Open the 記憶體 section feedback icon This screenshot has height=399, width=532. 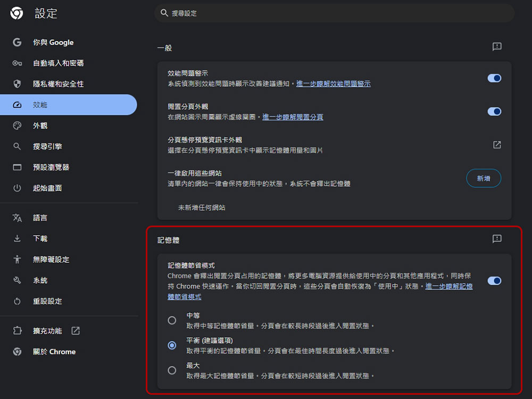pyautogui.click(x=497, y=239)
